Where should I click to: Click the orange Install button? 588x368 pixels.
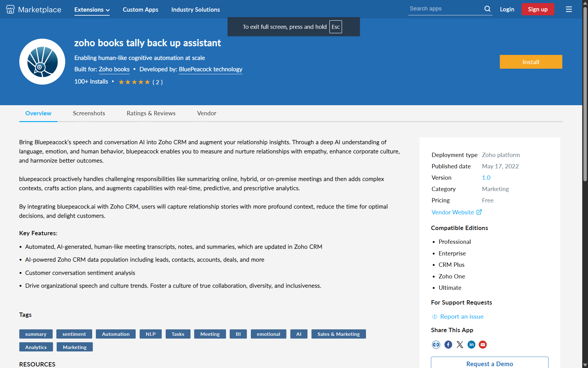point(531,62)
